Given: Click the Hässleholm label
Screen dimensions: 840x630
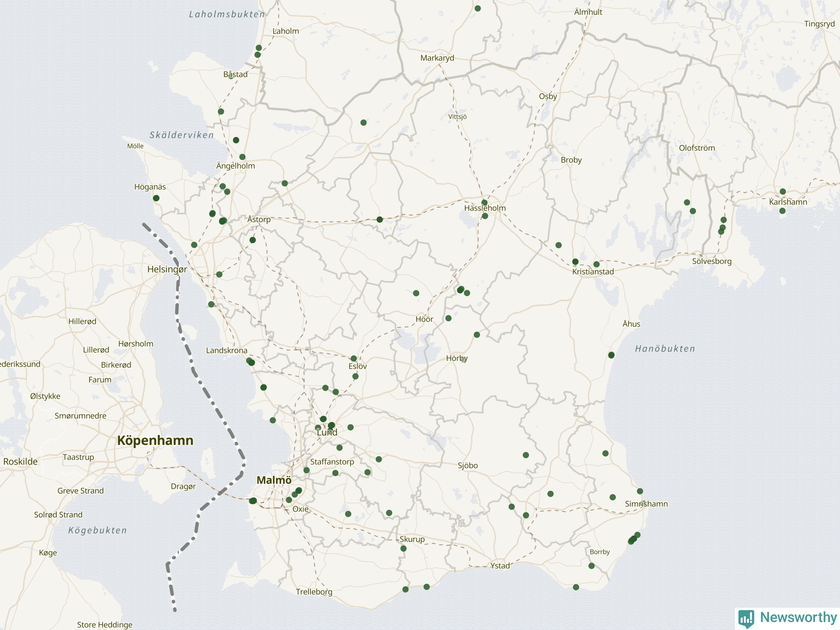Looking at the screenshot, I should point(485,208).
